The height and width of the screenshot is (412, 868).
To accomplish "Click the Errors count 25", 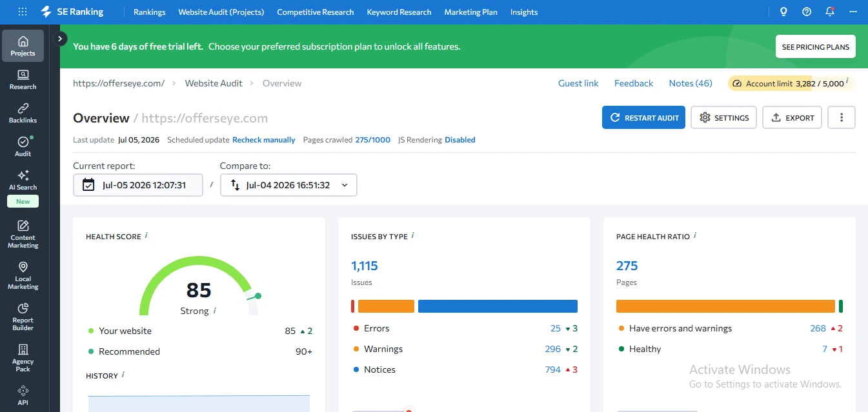I will click(555, 328).
